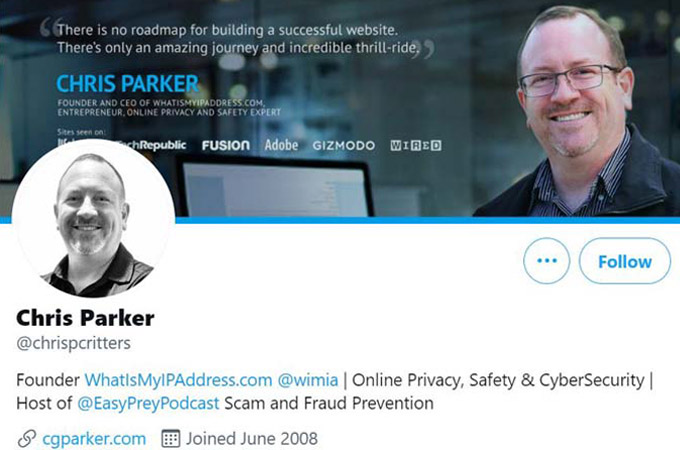Open the circular black-and-white profile photo
680x450 pixels.
(93, 221)
